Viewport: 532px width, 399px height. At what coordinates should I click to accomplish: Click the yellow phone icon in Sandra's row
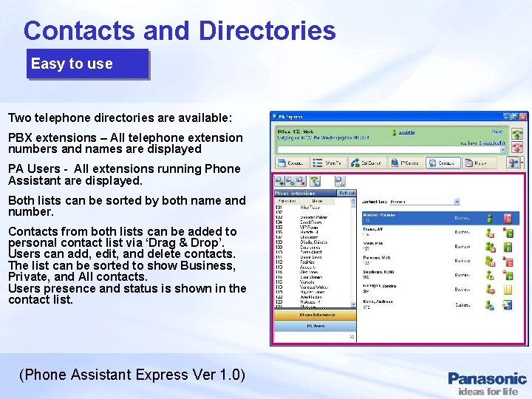tap(508, 290)
